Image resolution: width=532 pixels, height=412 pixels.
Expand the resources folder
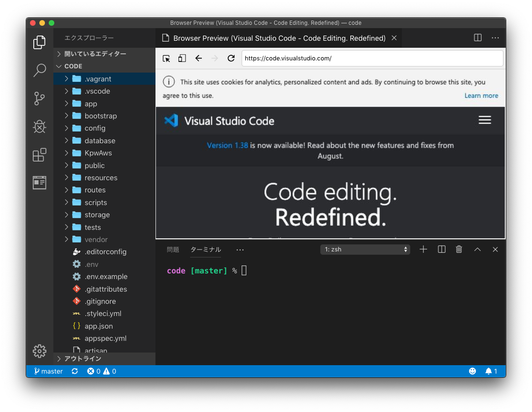point(104,178)
